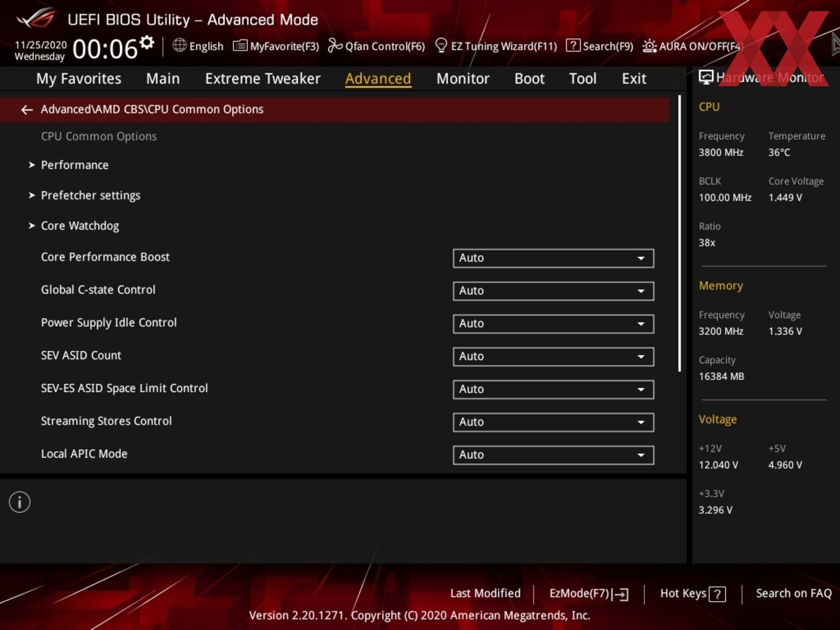The height and width of the screenshot is (630, 840).
Task: Open Streaming Stores Control dropdown
Action: (553, 422)
